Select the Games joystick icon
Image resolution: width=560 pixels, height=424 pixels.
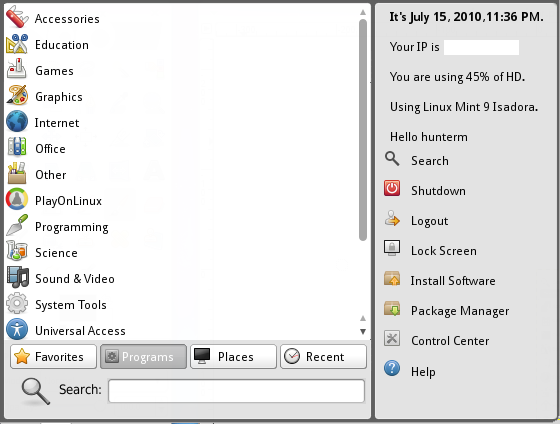point(17,70)
